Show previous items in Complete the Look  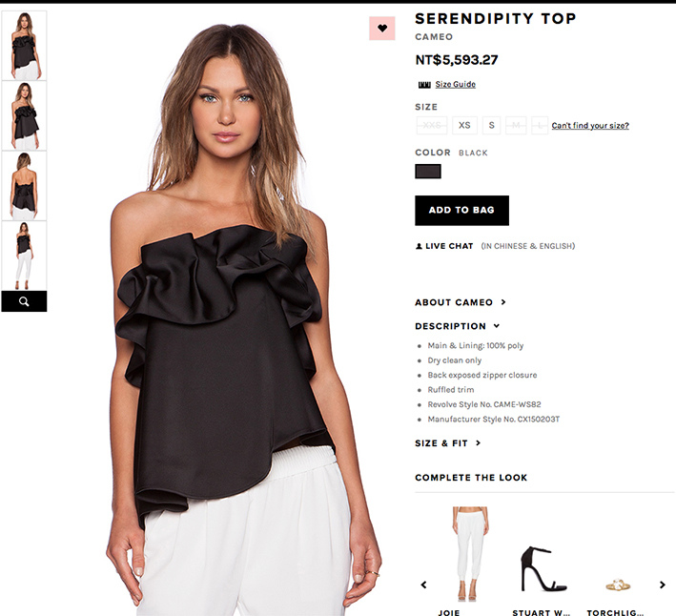click(x=423, y=585)
